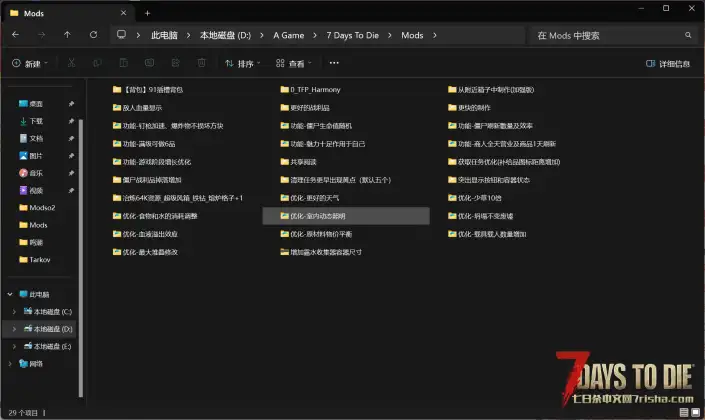
Task: Expand 本地磁盘 (E:) in the tree
Action: coord(14,346)
